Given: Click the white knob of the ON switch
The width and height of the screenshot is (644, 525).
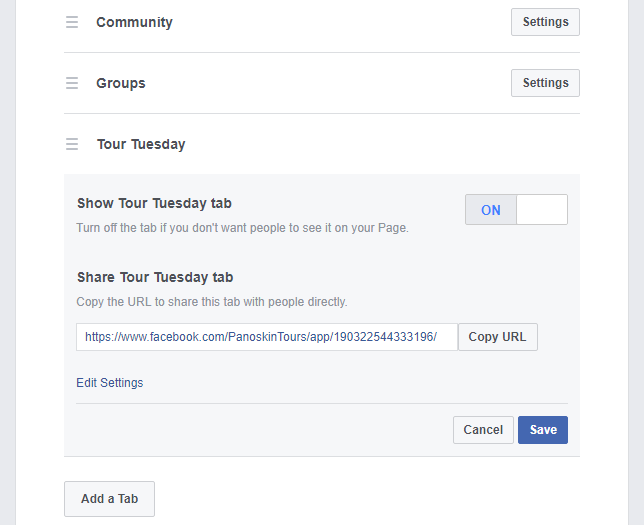Looking at the screenshot, I should coord(542,210).
